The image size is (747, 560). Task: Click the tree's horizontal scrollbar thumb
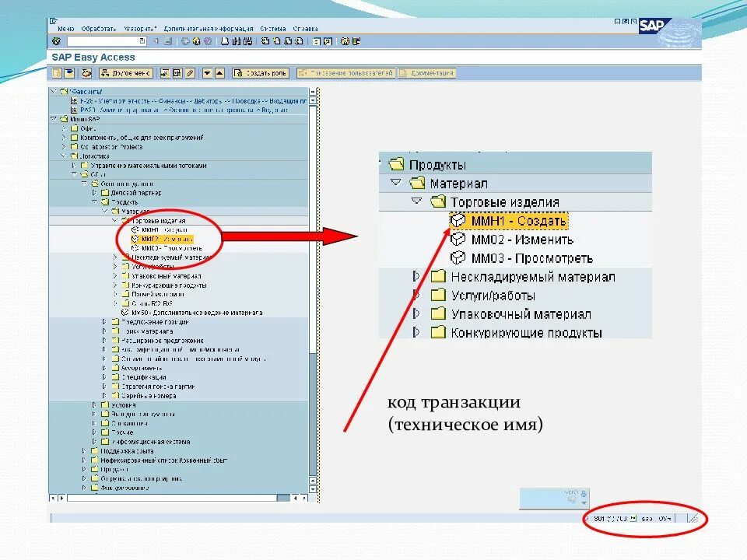point(173,498)
